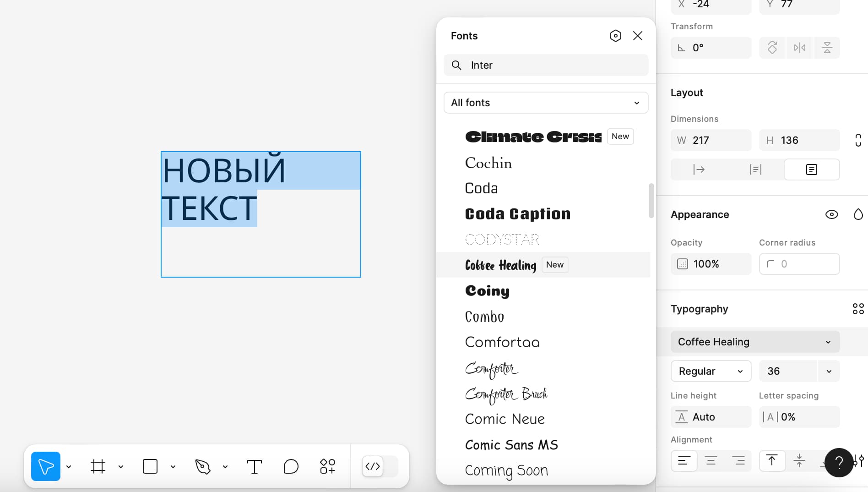868x492 pixels.
Task: Align text to vertical middle
Action: [799, 461]
